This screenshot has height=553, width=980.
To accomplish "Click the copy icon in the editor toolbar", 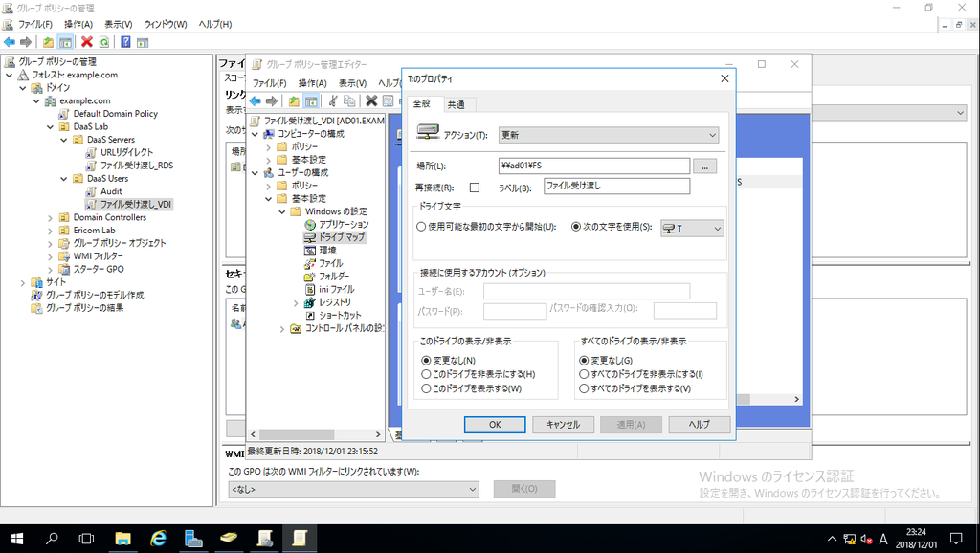I will click(x=348, y=100).
